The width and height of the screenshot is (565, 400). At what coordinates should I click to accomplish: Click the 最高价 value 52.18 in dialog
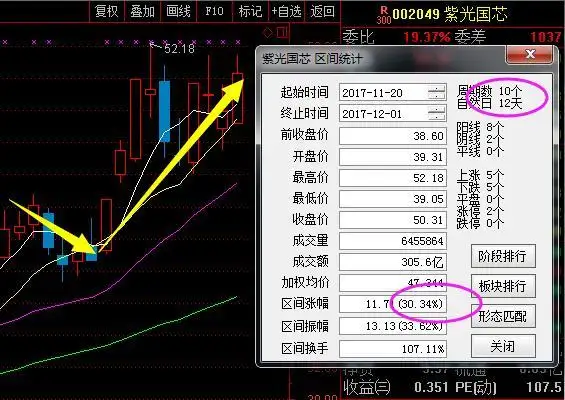coord(393,178)
